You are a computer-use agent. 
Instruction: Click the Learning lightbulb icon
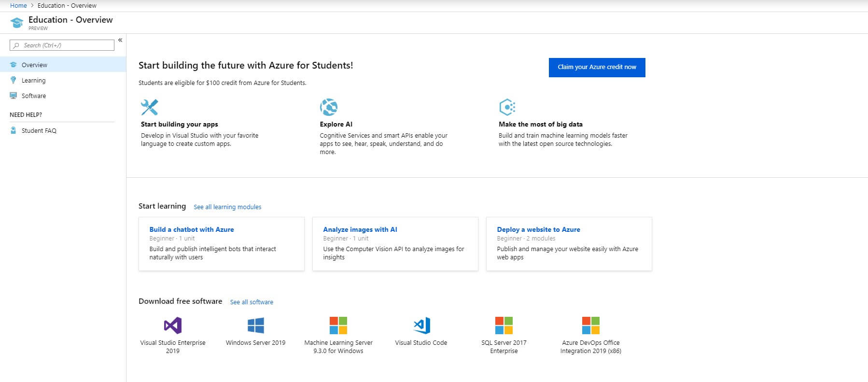[14, 80]
